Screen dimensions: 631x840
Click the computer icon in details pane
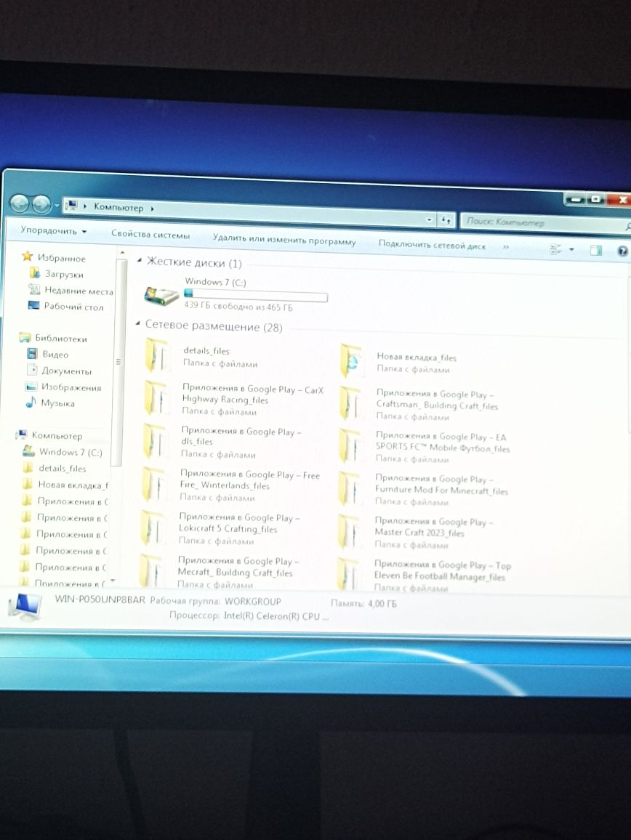25,607
